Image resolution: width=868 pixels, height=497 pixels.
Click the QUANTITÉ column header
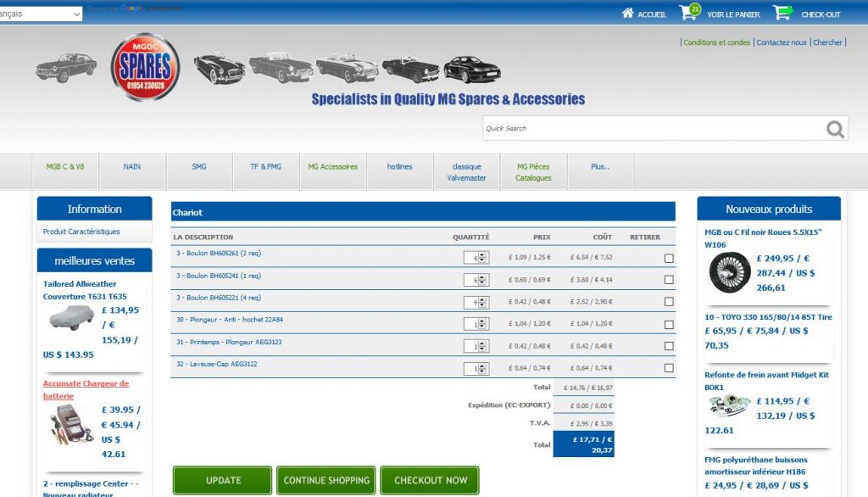(470, 237)
